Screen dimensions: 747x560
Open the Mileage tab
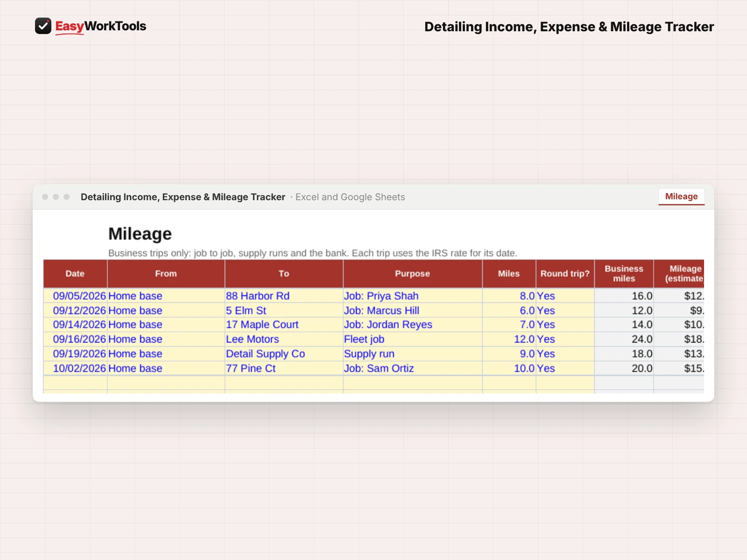coord(681,196)
